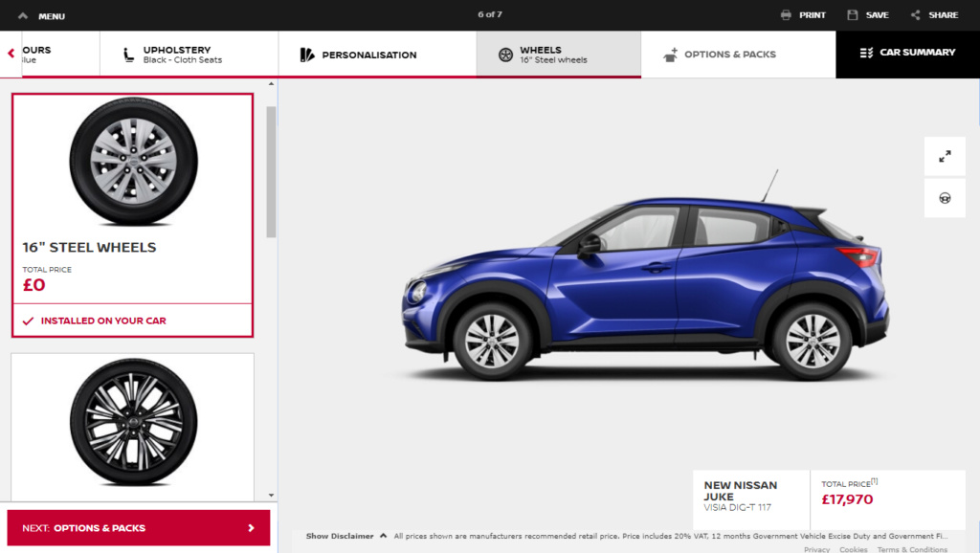Viewport: 980px width, 553px height.
Task: Click the Upholstery seat icon
Action: pos(128,55)
